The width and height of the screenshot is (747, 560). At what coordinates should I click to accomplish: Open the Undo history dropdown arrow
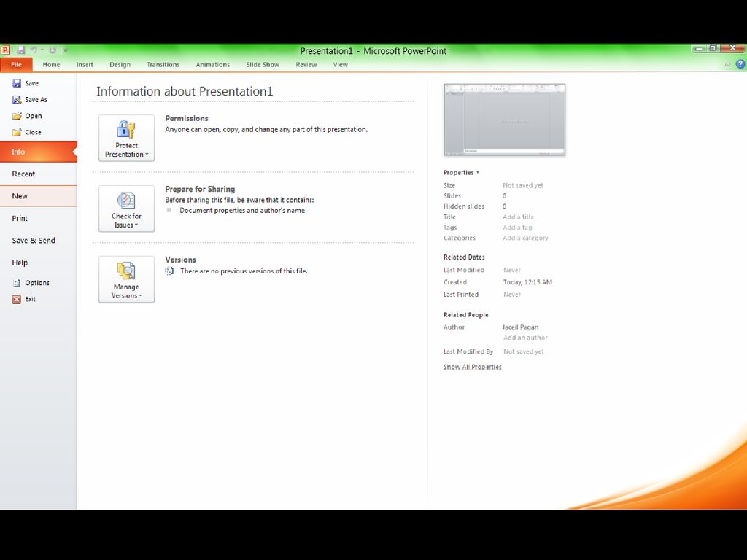tap(42, 50)
